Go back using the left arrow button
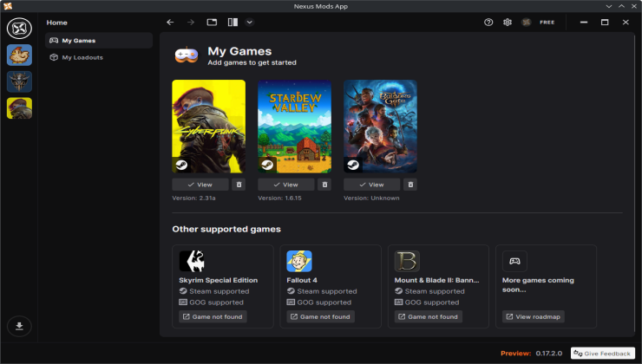This screenshot has width=642, height=364. point(170,22)
